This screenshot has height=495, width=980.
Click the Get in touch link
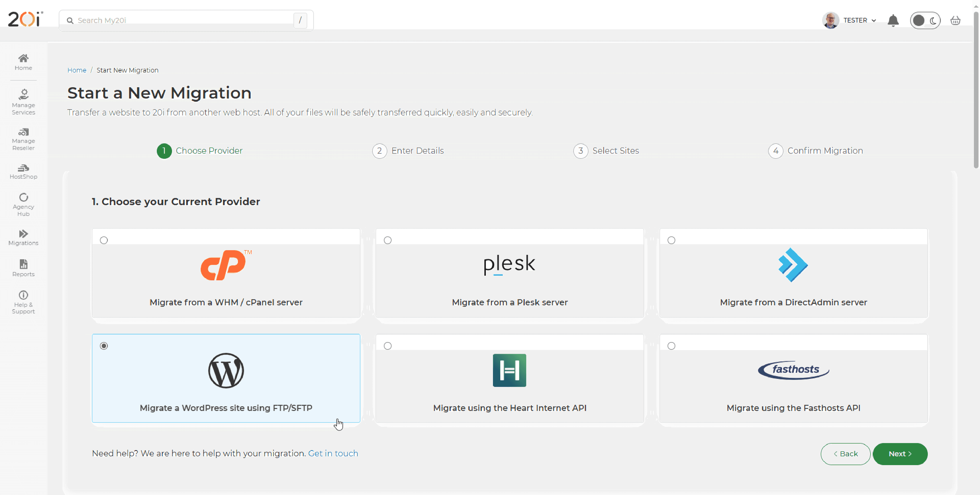click(333, 454)
